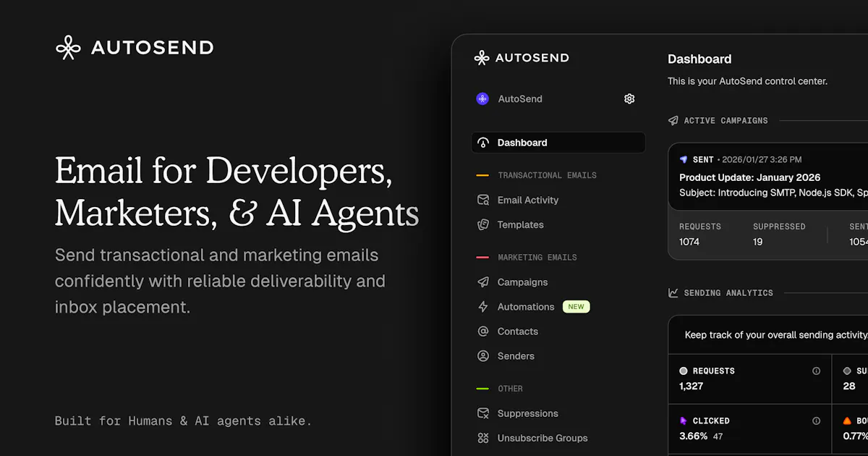Open Email Activity in the sidebar
Image resolution: width=868 pixels, height=456 pixels.
(x=528, y=200)
